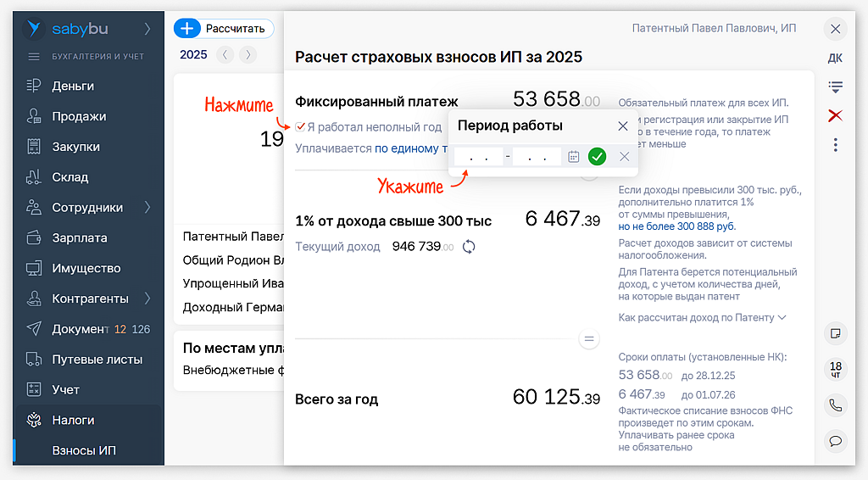This screenshot has height=480, width=868.
Task: Open the Зарплата section
Action: 79,238
